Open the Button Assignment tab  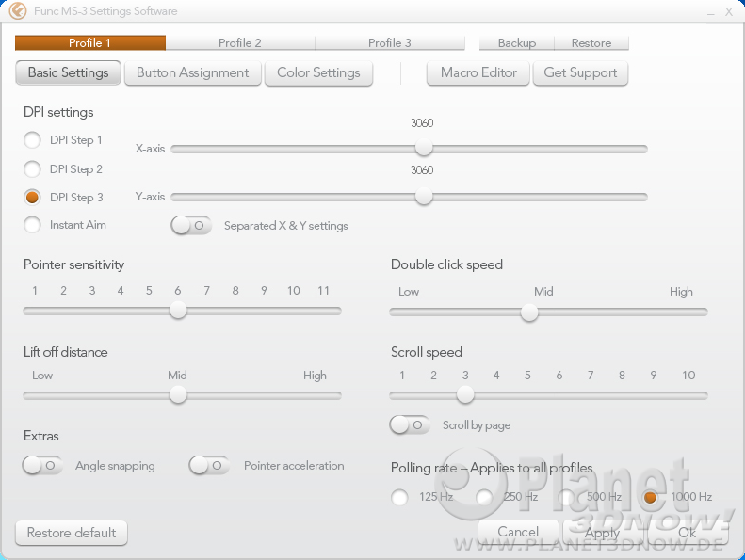pos(193,72)
